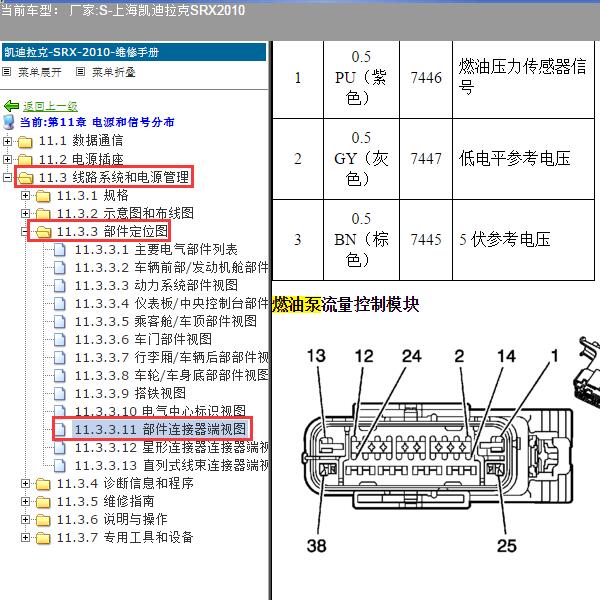The image size is (600, 600).
Task: Click the 0.5 BN（棕色） wire cell
Action: coord(361,240)
